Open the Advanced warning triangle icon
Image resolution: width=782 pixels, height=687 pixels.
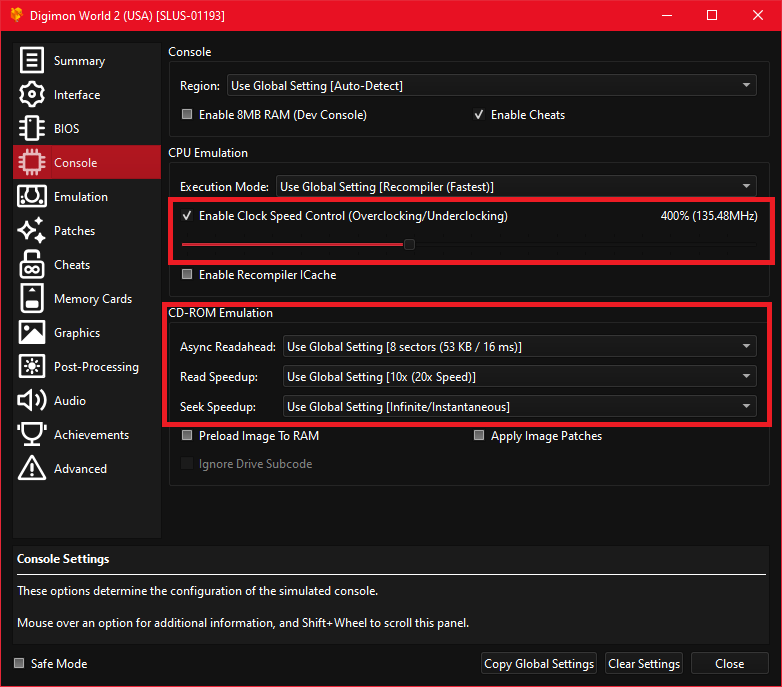pyautogui.click(x=32, y=468)
